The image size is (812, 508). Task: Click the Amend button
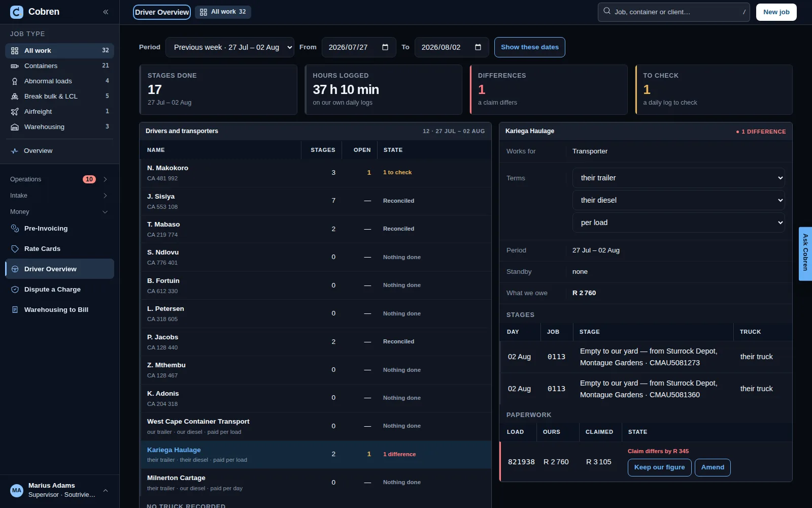tap(713, 467)
